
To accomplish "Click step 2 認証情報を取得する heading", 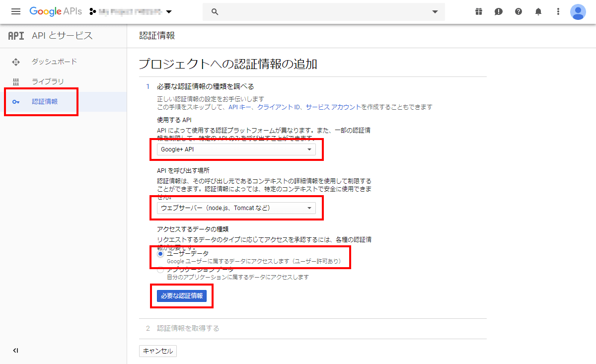I will [x=188, y=328].
